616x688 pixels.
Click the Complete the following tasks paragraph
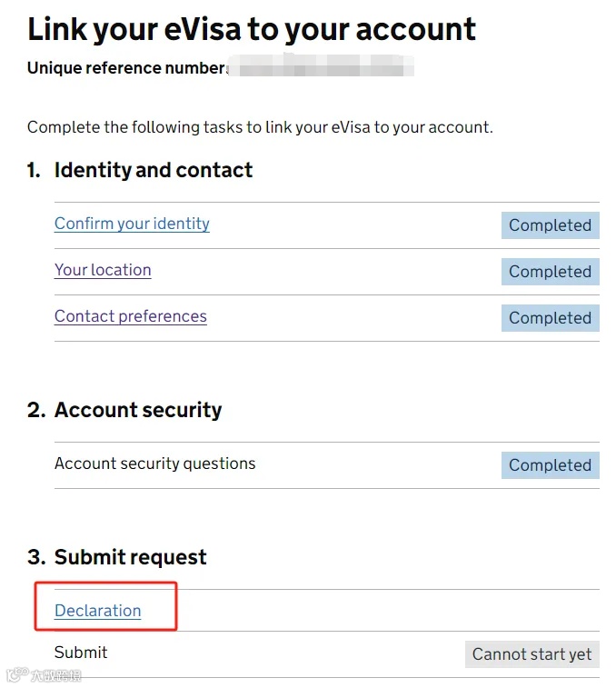tap(260, 127)
